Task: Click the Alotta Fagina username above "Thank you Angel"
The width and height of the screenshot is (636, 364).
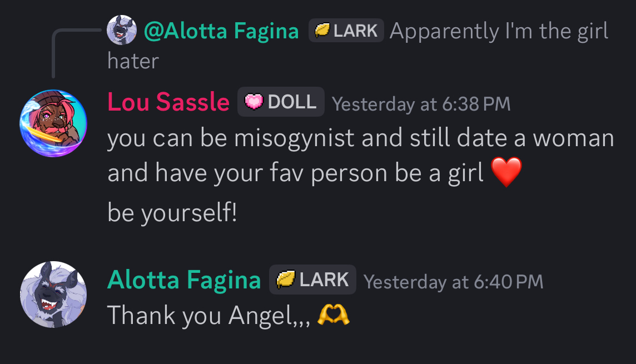Action: click(x=183, y=280)
